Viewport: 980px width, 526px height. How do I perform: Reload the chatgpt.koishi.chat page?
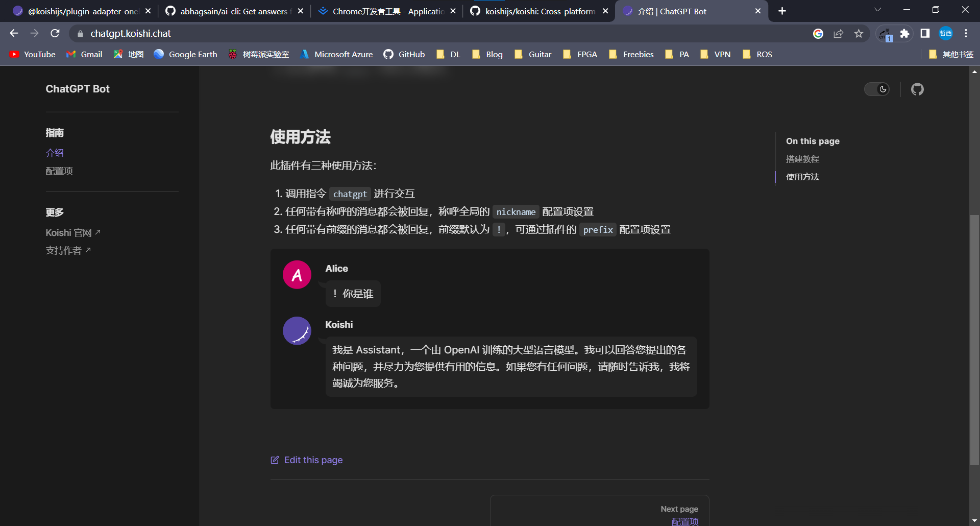[x=55, y=33]
